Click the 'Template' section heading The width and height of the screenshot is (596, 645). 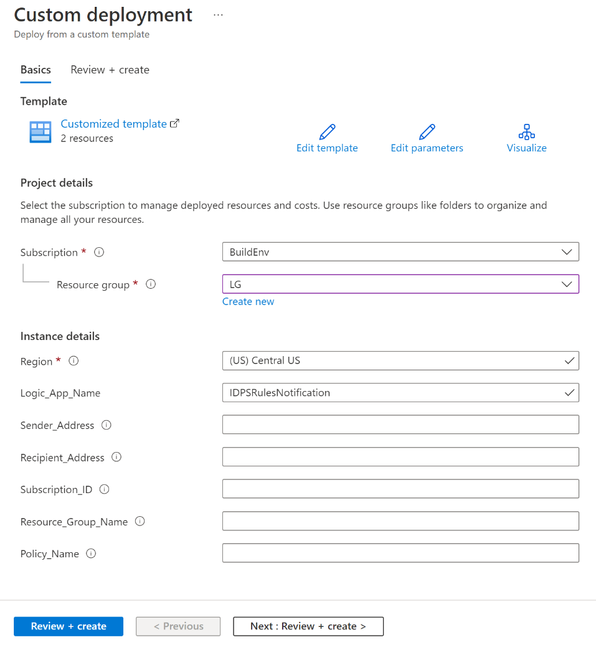point(44,101)
